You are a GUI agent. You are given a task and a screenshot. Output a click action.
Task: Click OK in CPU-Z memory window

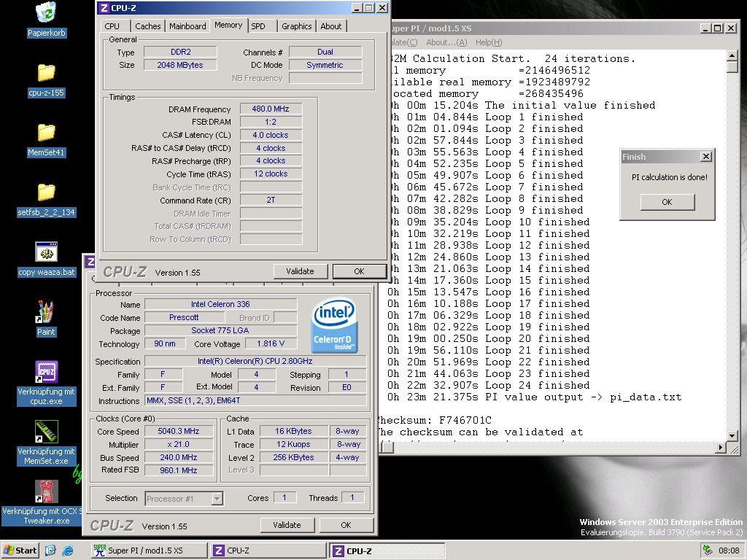(x=359, y=271)
